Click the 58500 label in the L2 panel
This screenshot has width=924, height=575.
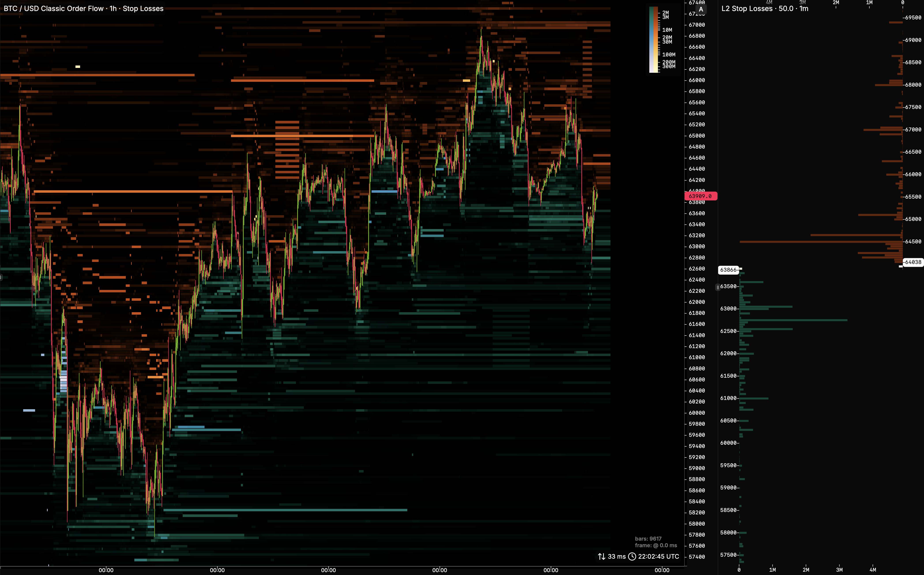pyautogui.click(x=728, y=510)
